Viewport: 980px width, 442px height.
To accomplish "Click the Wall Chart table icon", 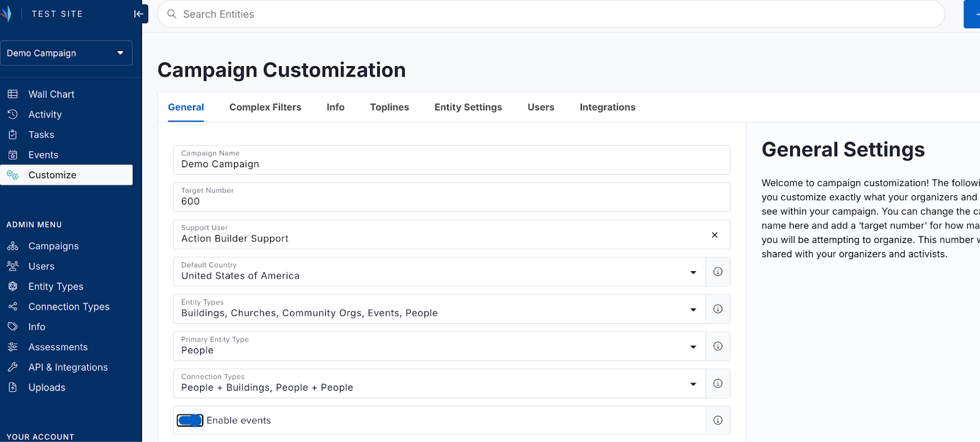I will point(12,94).
